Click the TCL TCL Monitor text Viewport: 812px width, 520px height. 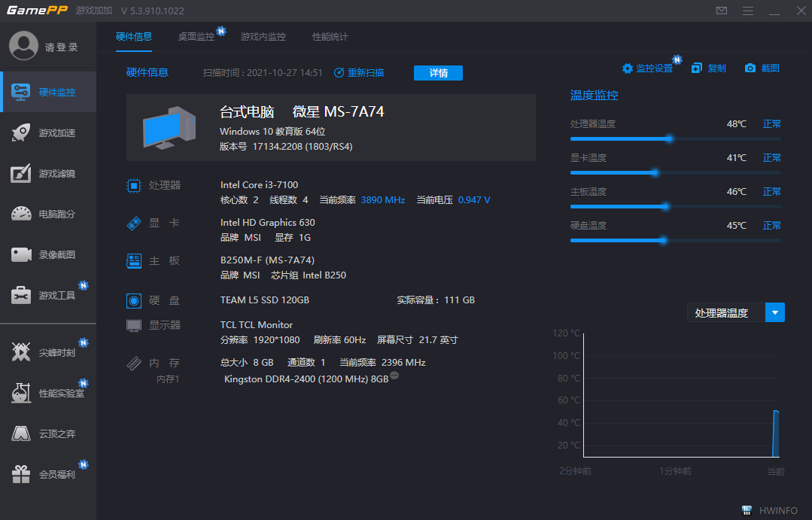(x=257, y=325)
